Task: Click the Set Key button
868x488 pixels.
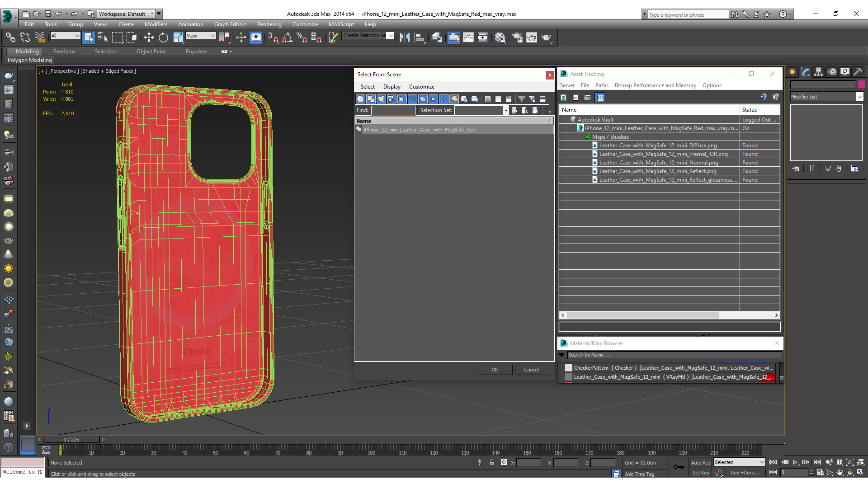Action: click(x=701, y=473)
